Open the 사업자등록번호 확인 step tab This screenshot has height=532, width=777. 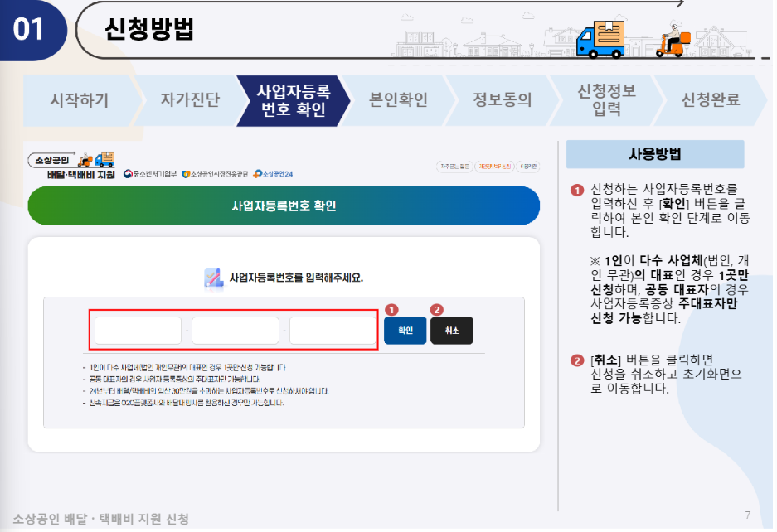294,100
